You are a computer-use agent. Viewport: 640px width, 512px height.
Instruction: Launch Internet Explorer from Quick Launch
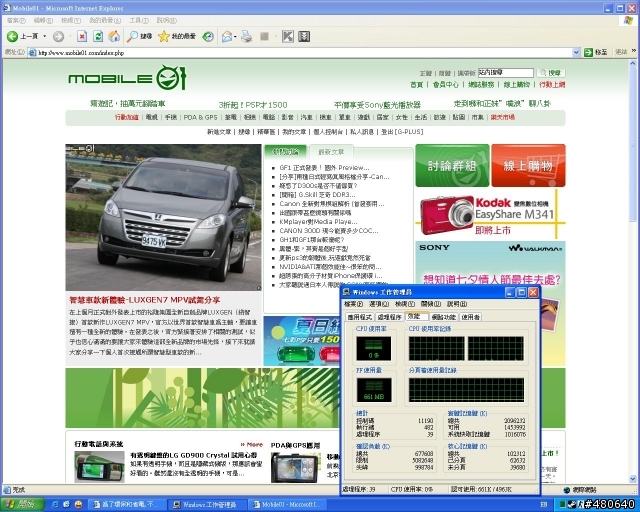(x=55, y=505)
